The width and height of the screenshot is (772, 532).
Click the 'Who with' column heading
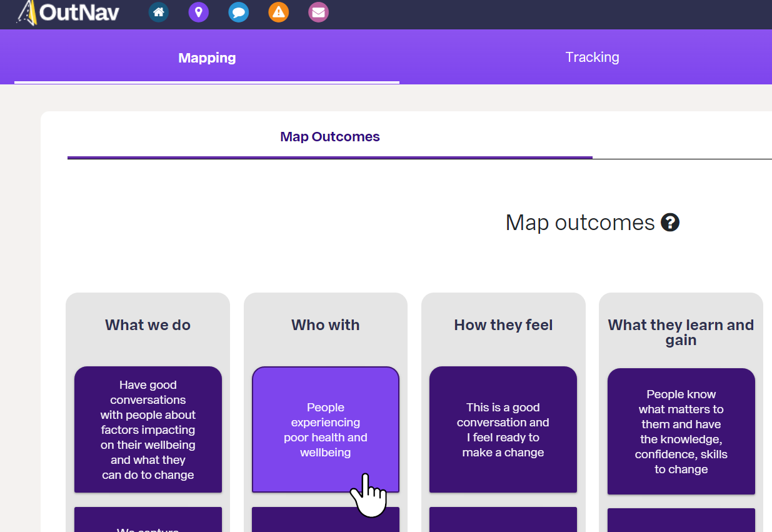point(326,325)
